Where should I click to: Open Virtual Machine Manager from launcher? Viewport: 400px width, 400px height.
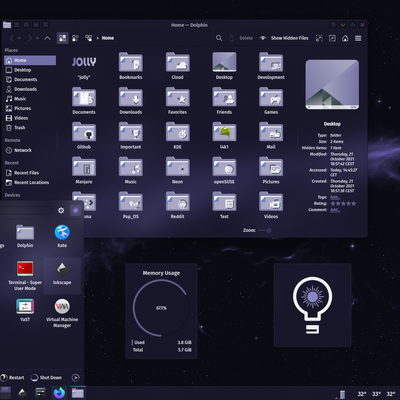(x=62, y=313)
